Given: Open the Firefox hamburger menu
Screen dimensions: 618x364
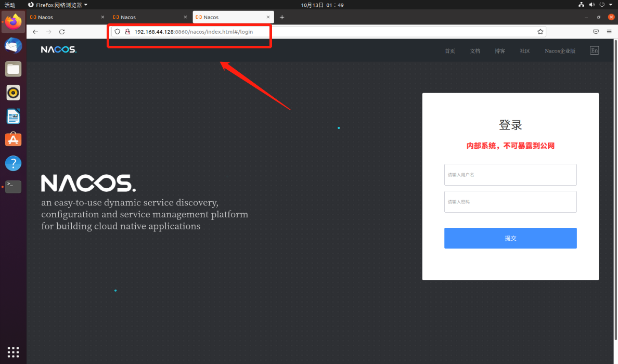Looking at the screenshot, I should (609, 32).
